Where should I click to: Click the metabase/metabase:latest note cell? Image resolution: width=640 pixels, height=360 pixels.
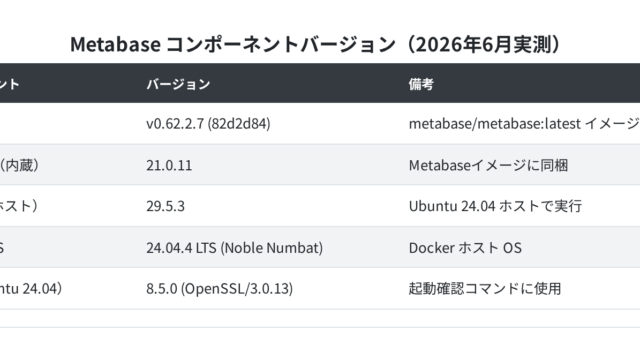coord(524,123)
